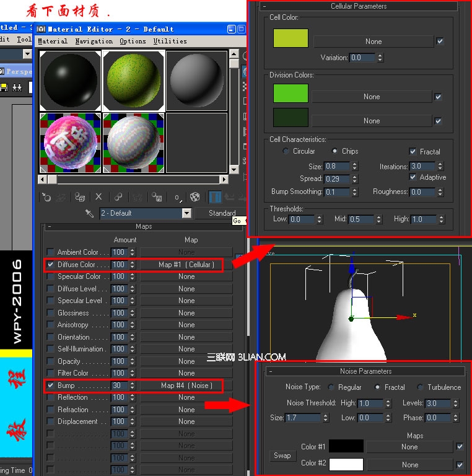Enable the Opacity map checkbox
The width and height of the screenshot is (472, 476).
click(50, 361)
